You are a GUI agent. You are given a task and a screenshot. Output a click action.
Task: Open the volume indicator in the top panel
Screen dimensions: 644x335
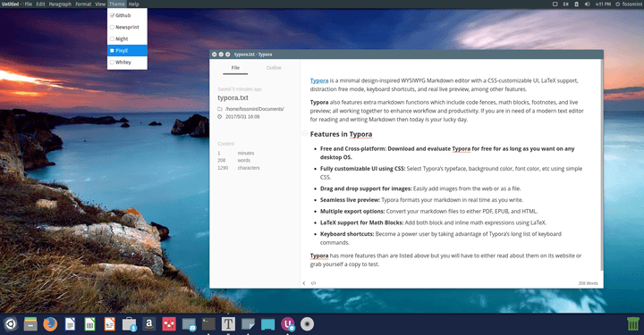click(x=588, y=4)
